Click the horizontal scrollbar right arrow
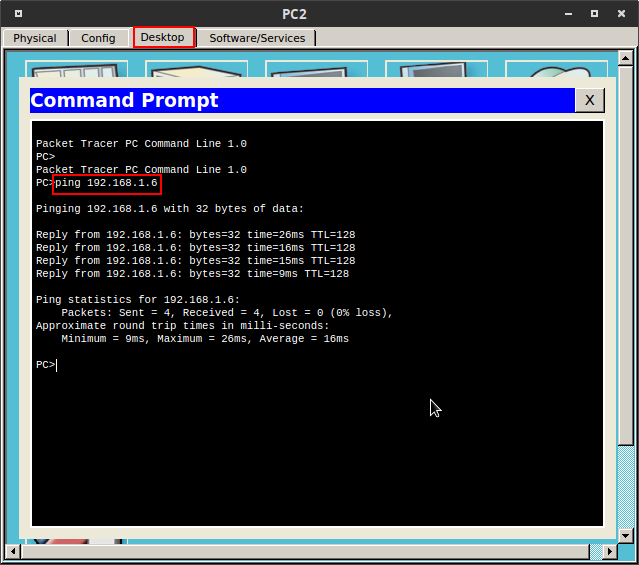The width and height of the screenshot is (639, 565). tap(609, 552)
